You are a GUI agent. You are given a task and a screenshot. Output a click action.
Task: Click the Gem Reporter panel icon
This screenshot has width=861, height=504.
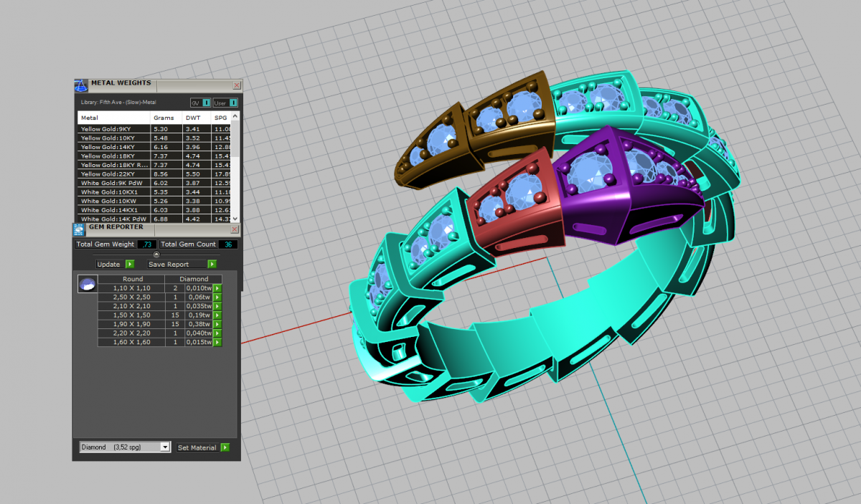coord(80,229)
